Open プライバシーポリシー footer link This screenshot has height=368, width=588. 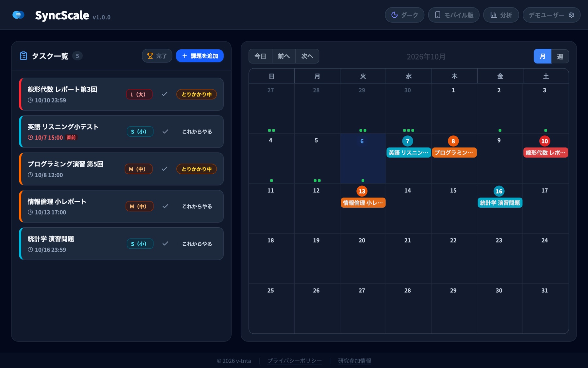294,361
